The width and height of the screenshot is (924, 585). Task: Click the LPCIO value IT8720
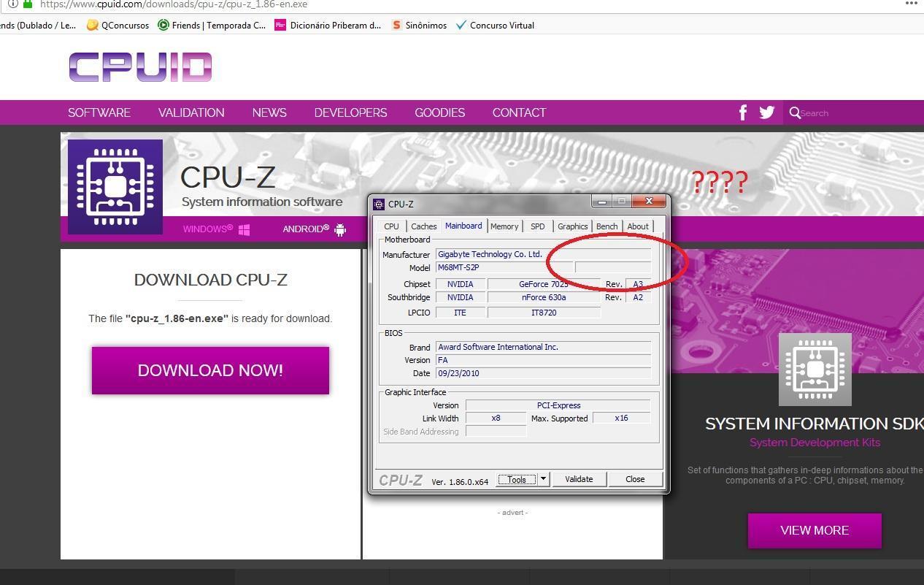pos(544,312)
